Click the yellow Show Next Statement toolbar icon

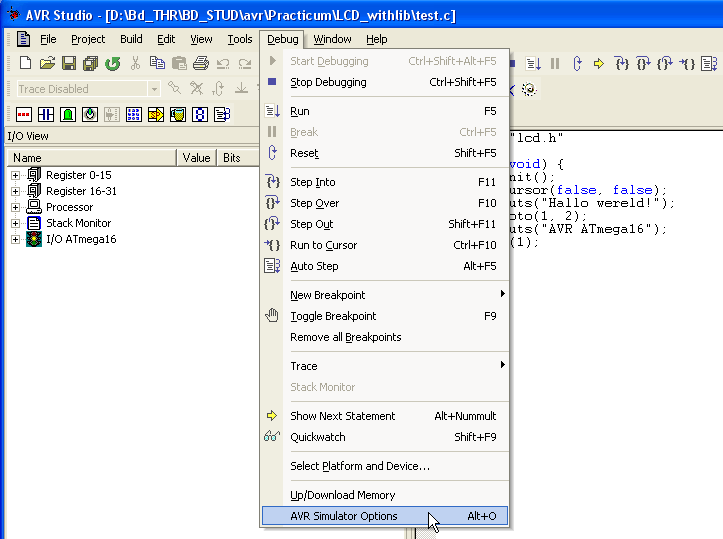(599, 64)
